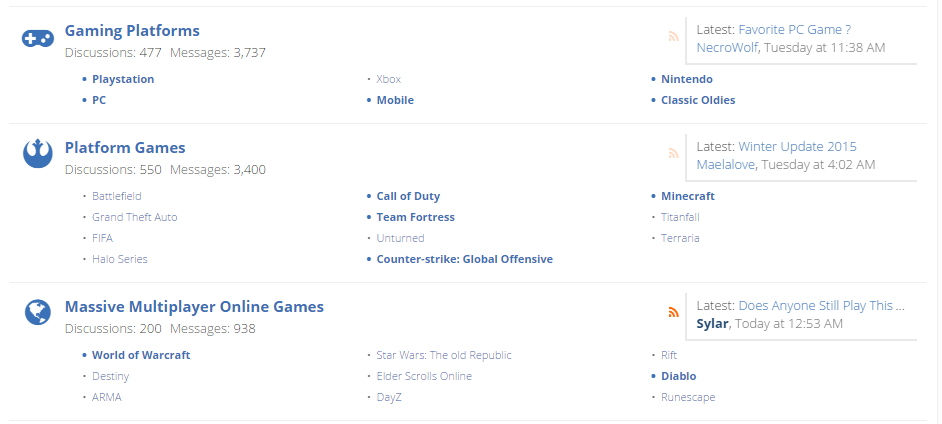The height and width of the screenshot is (424, 942).
Task: View the profile of user Sylar
Action: click(x=713, y=324)
